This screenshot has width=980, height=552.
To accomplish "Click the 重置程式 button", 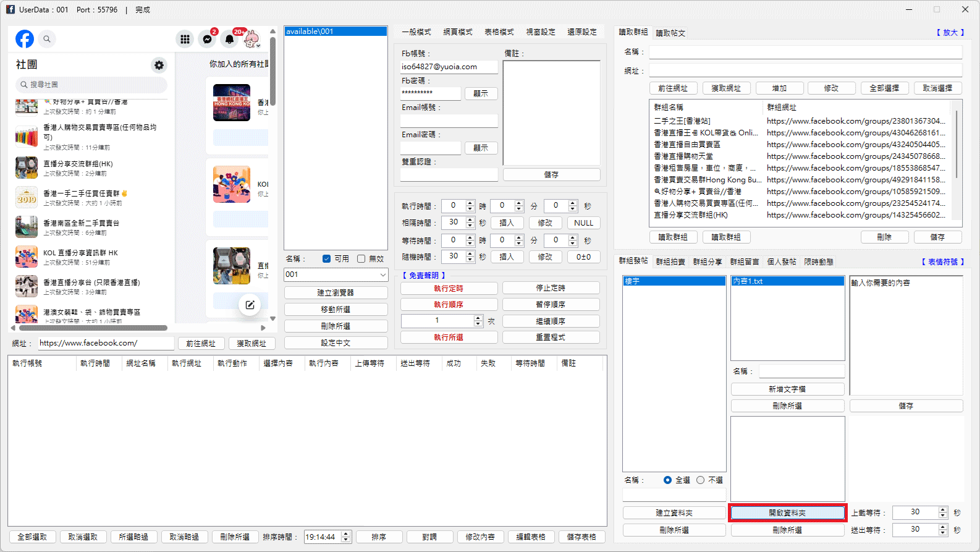I will pyautogui.click(x=551, y=338).
